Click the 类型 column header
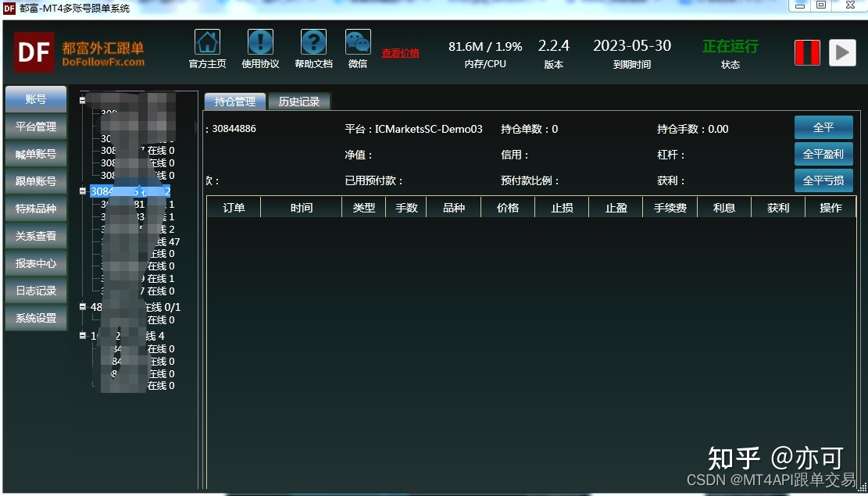The width and height of the screenshot is (868, 496). click(x=364, y=208)
